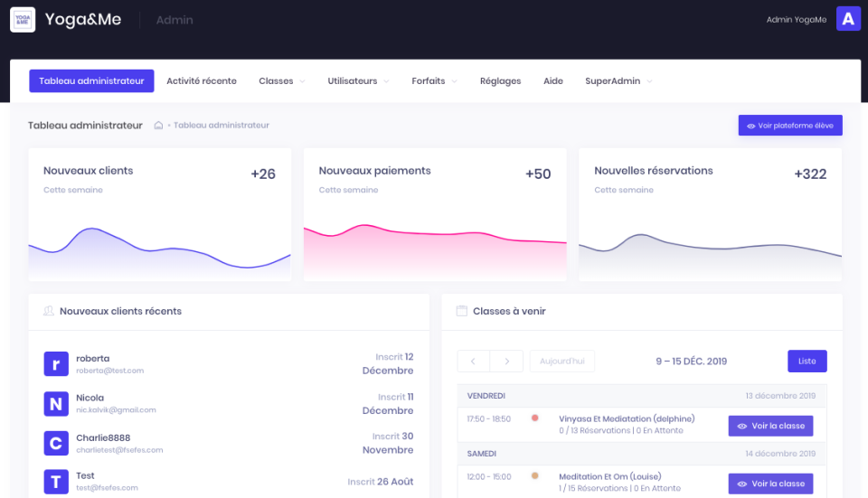Click the +26 new clients value

(263, 174)
